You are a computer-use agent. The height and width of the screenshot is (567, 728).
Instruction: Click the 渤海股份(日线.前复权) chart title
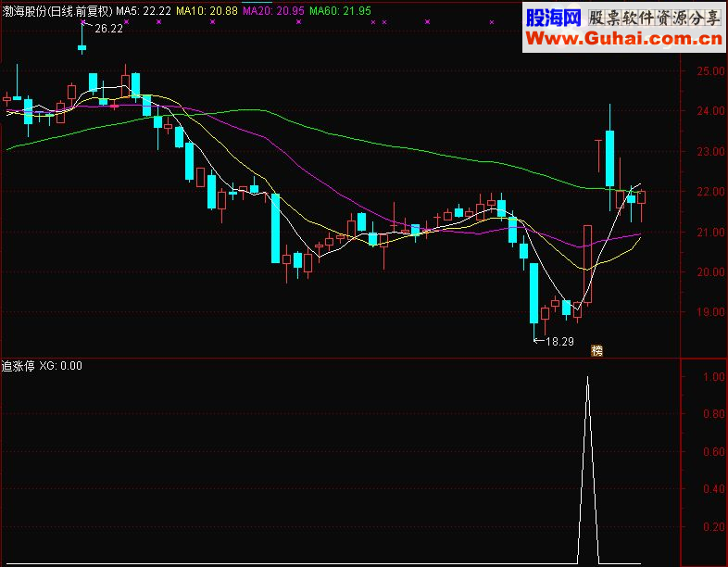point(57,11)
